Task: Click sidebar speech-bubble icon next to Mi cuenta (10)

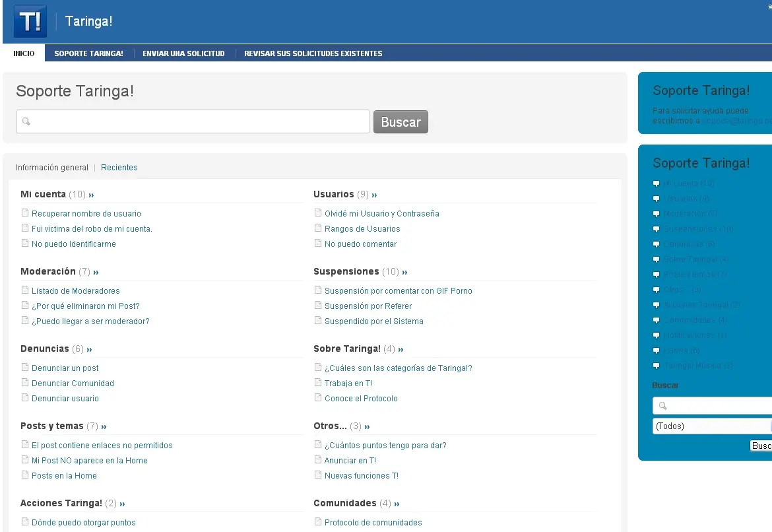Action: (657, 183)
